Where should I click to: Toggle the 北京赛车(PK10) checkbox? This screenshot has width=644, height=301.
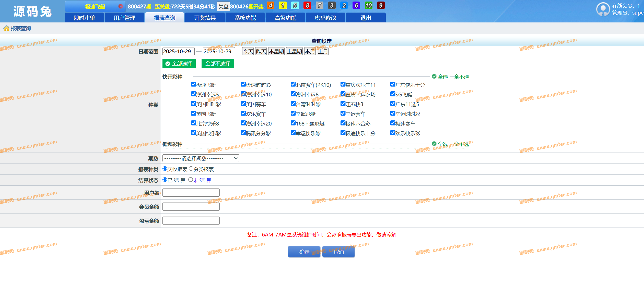click(293, 84)
